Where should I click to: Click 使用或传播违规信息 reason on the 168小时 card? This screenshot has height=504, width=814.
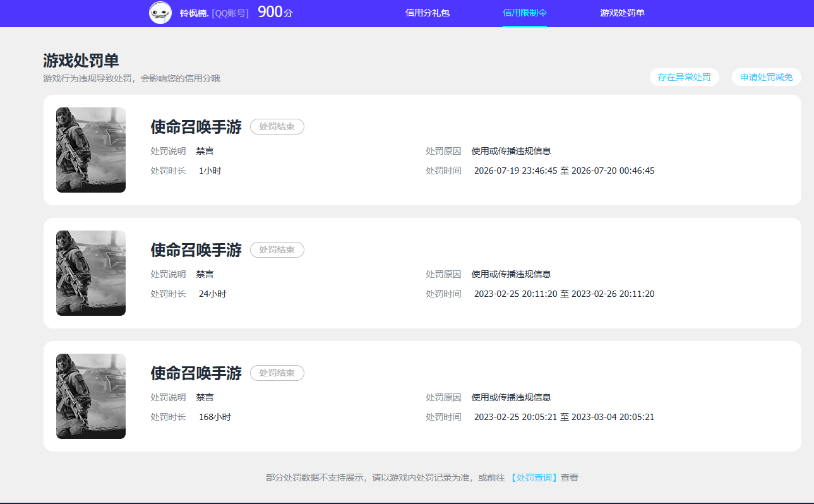click(x=511, y=397)
